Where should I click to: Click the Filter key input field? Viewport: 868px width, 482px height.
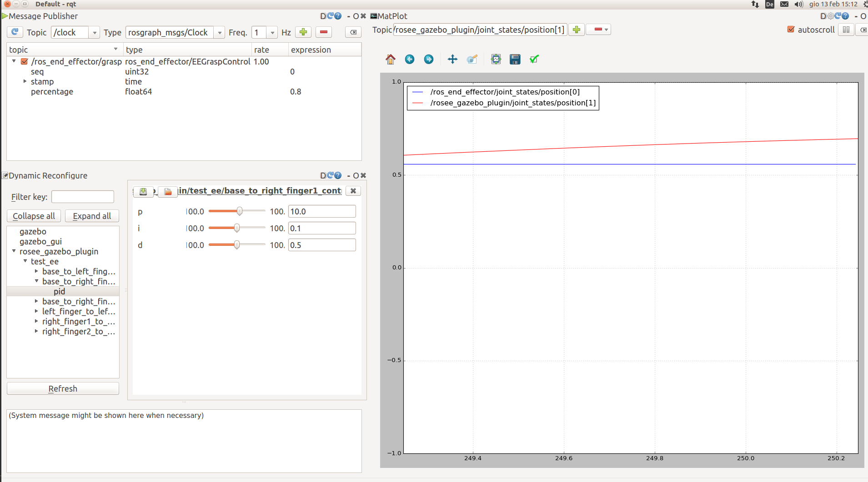click(82, 196)
